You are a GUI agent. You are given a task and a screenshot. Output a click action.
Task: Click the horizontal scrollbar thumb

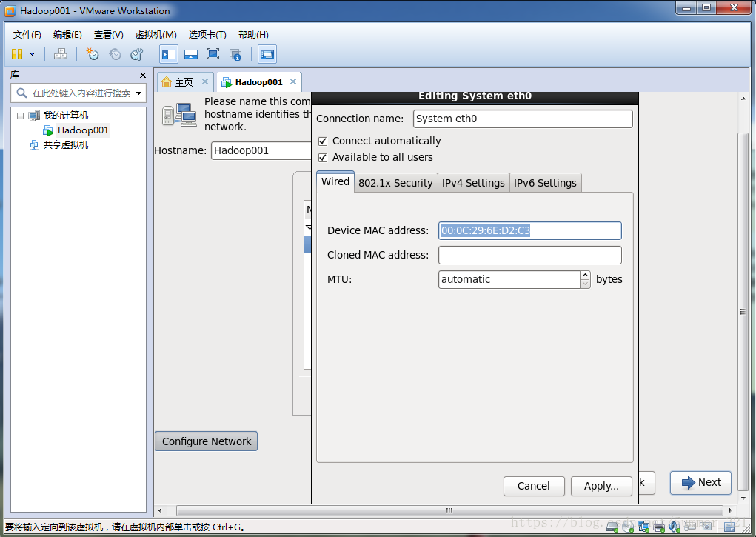(449, 510)
